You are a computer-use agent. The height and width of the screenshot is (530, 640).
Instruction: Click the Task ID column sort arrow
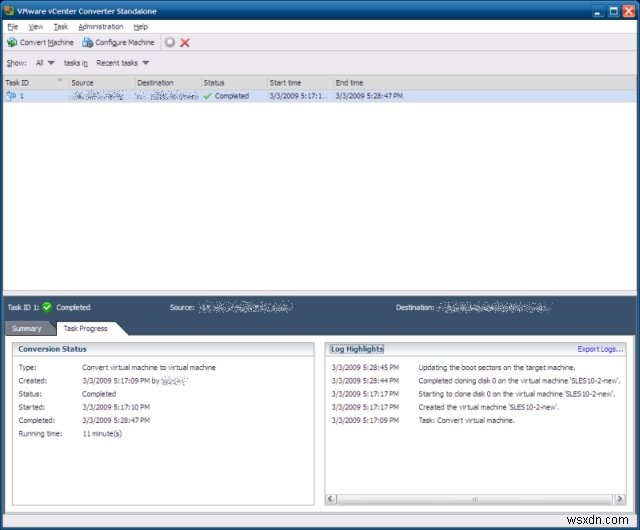pos(60,80)
